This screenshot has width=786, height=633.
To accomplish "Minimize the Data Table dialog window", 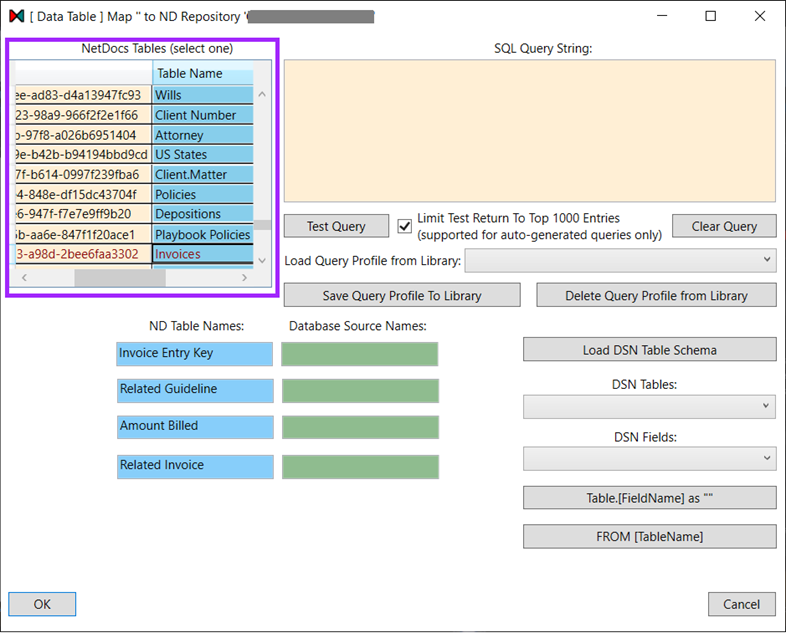I will click(x=662, y=16).
